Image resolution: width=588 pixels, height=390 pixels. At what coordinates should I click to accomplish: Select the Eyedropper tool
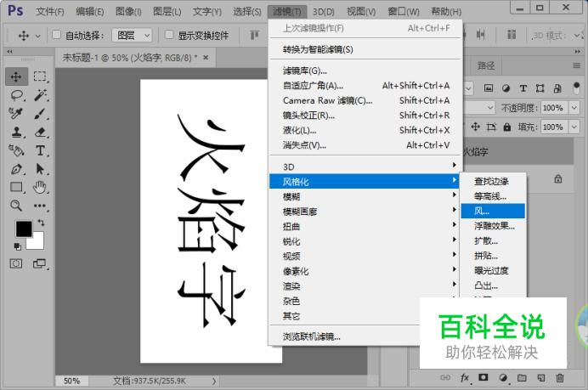click(16, 113)
